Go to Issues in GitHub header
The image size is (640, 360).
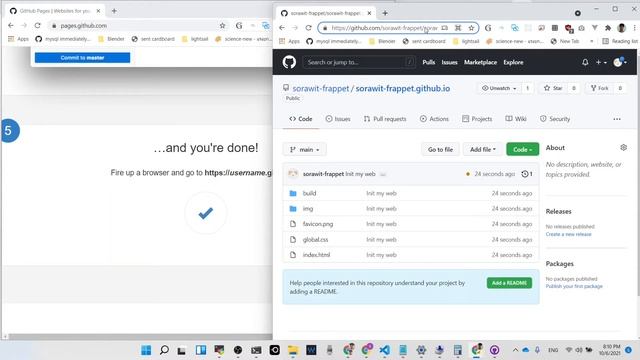(449, 62)
